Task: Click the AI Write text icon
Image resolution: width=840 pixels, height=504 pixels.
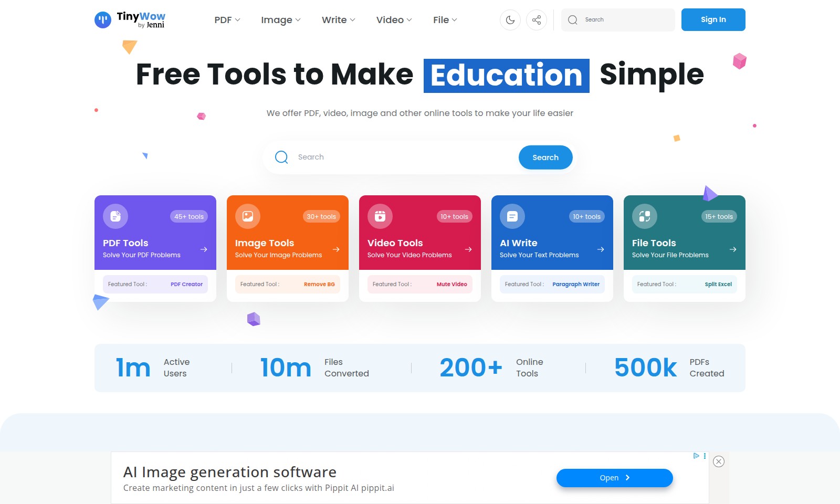Action: (512, 216)
